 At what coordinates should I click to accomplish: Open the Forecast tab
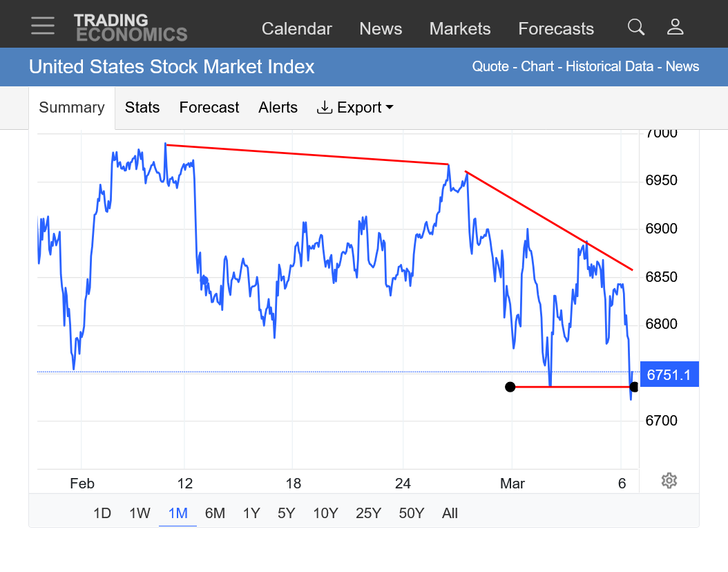(209, 108)
